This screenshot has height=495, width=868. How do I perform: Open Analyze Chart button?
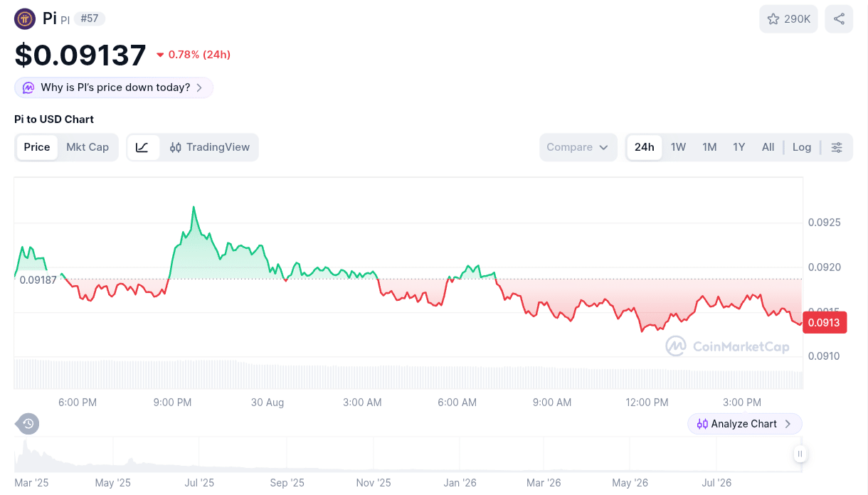click(x=744, y=424)
